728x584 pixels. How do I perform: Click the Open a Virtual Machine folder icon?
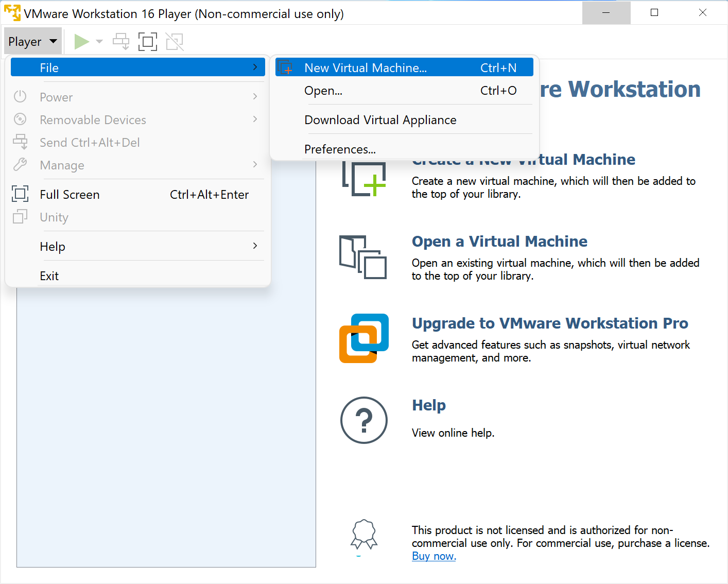pyautogui.click(x=363, y=257)
